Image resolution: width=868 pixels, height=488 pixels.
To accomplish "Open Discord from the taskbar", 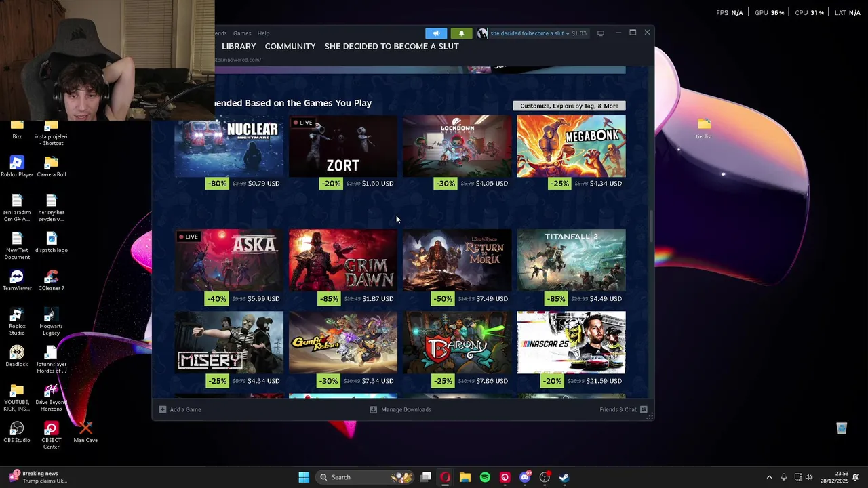I will tap(525, 477).
